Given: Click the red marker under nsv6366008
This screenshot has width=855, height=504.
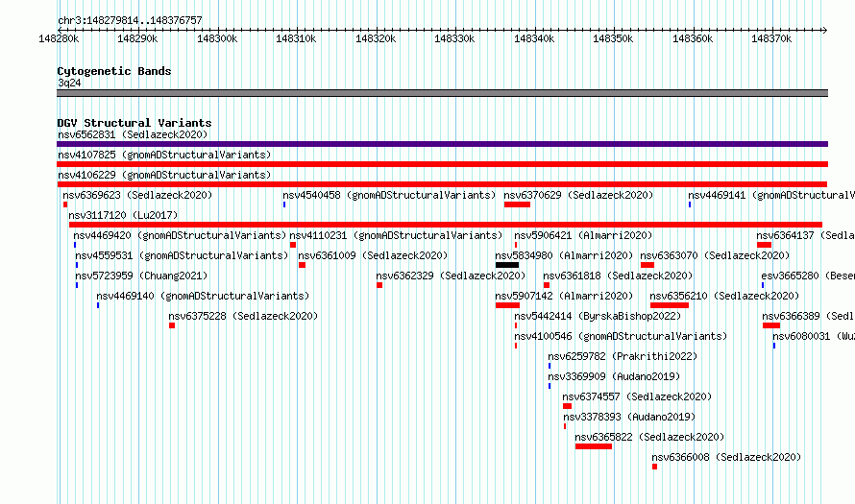Looking at the screenshot, I should tap(654, 467).
